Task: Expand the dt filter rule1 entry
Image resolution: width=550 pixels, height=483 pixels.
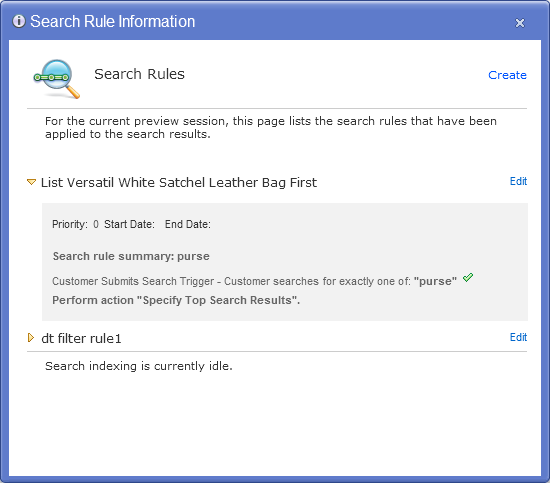Action: pyautogui.click(x=31, y=338)
